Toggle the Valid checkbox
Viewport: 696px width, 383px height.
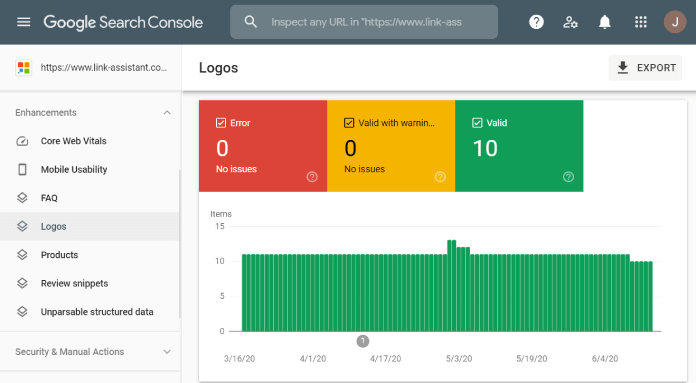coord(477,123)
